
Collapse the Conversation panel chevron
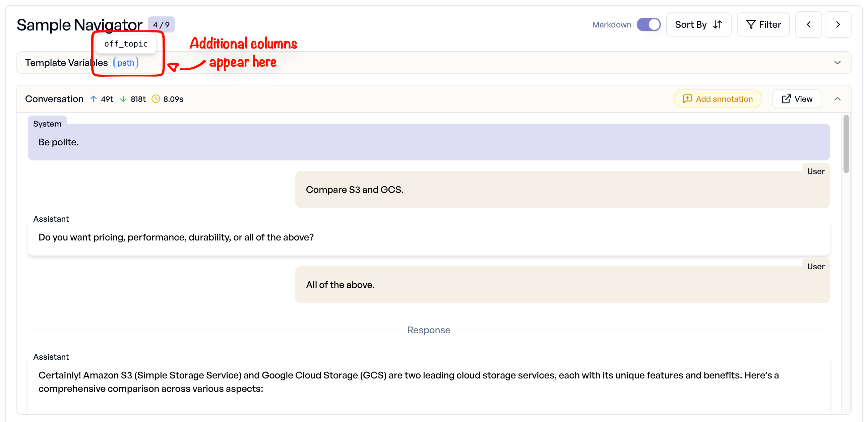click(x=837, y=99)
